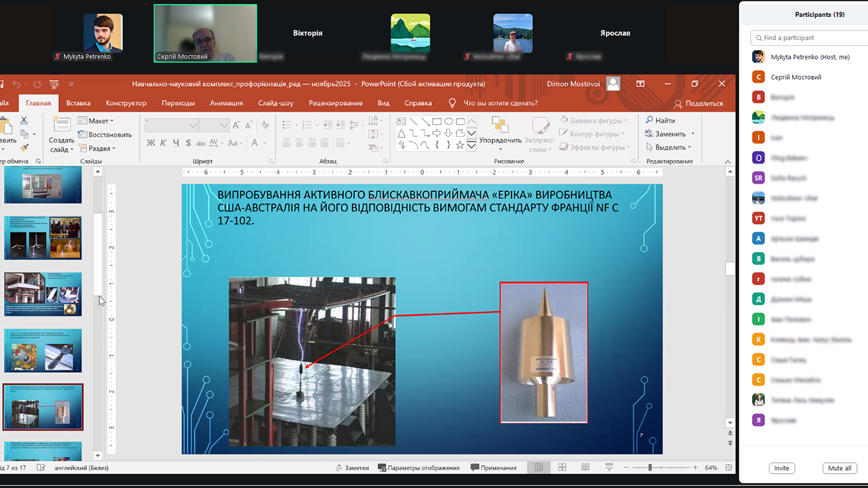Toggle the Comments (Примечания) pane
Viewport: 868px width, 488px height.
pos(493,468)
